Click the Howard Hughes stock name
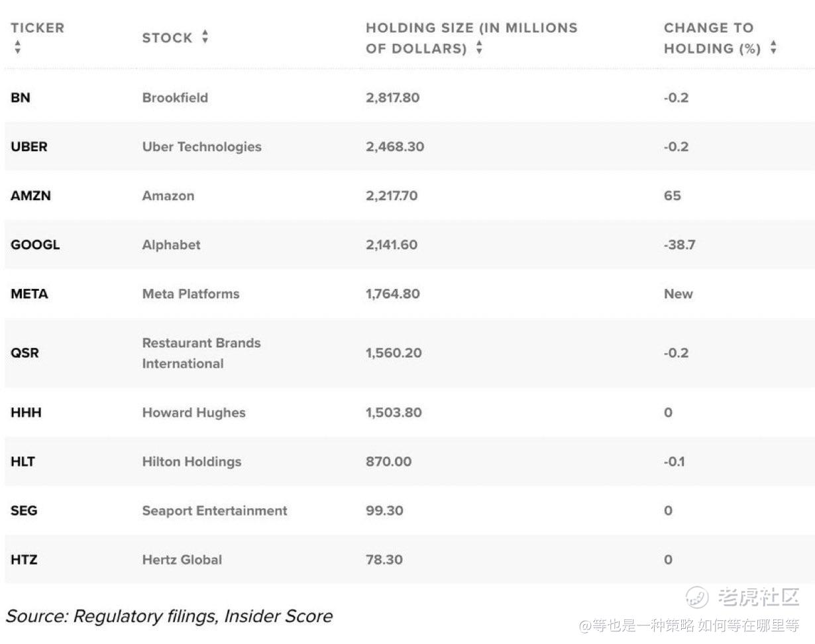815x644 pixels. pyautogui.click(x=193, y=412)
